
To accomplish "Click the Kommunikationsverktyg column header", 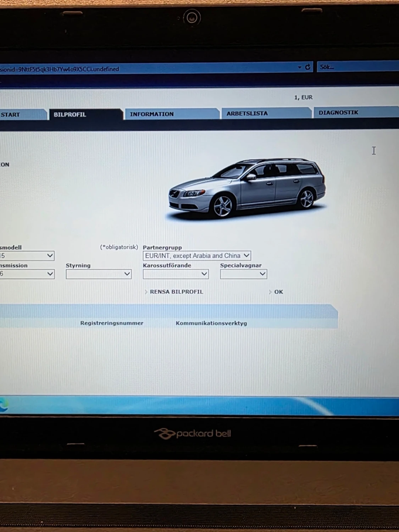I will pos(211,323).
